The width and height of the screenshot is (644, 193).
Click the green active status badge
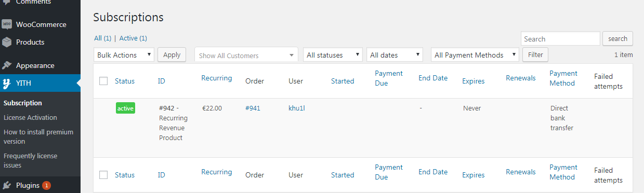pos(125,108)
